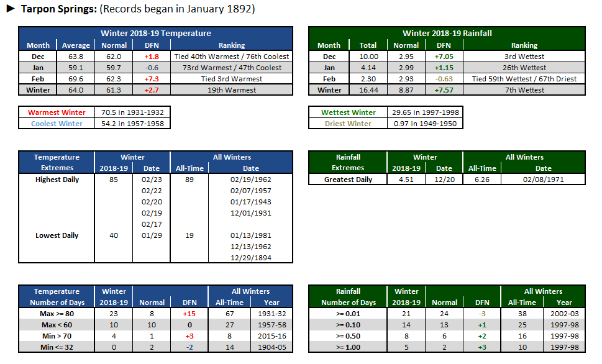Click the 'Max >= 80' row label
The height and width of the screenshot is (364, 602).
point(57,314)
